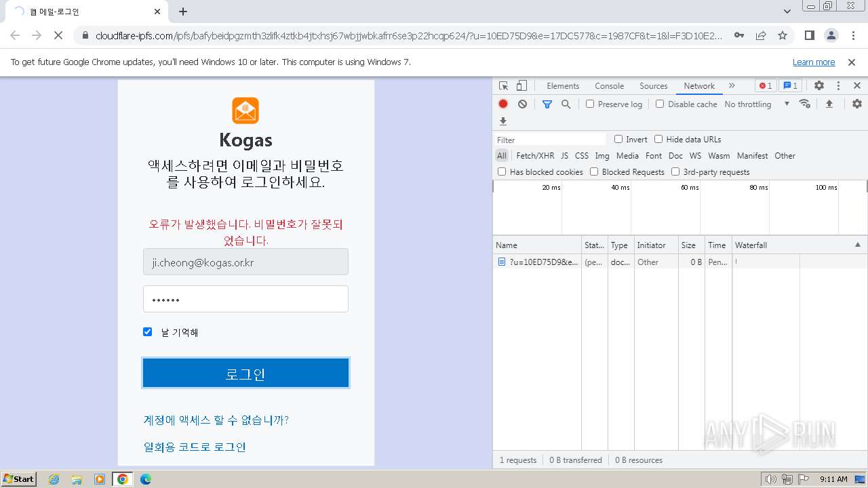Focus the Chrome address bar URL
868x488 pixels.
click(409, 35)
